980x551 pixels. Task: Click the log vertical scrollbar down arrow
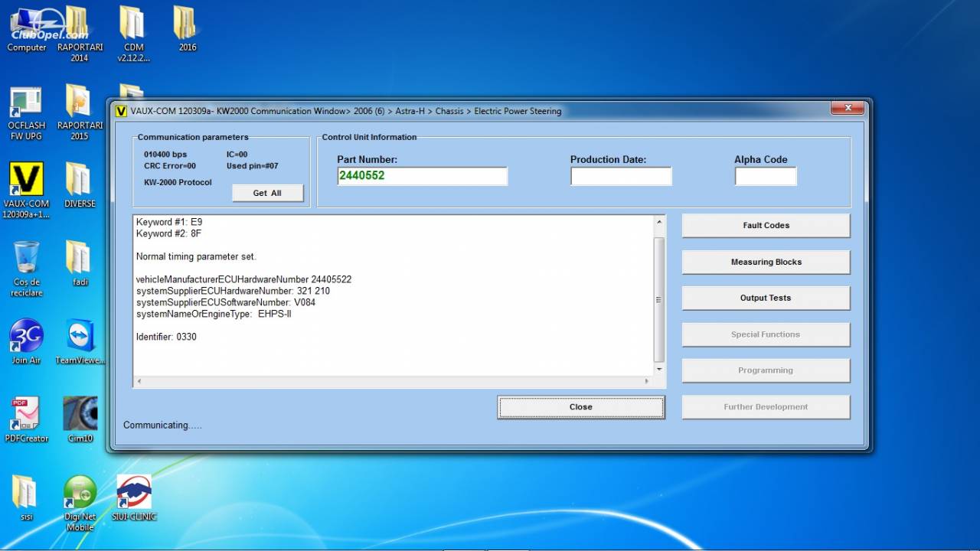click(659, 369)
